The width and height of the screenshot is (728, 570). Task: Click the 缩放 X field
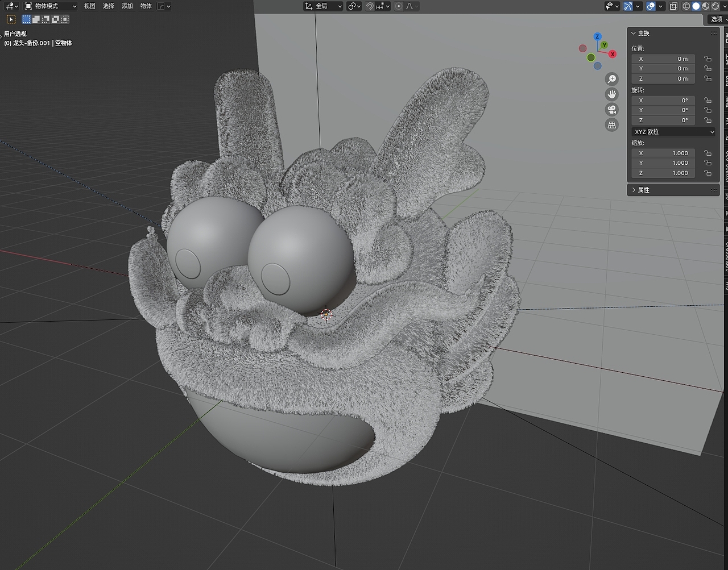pos(663,153)
